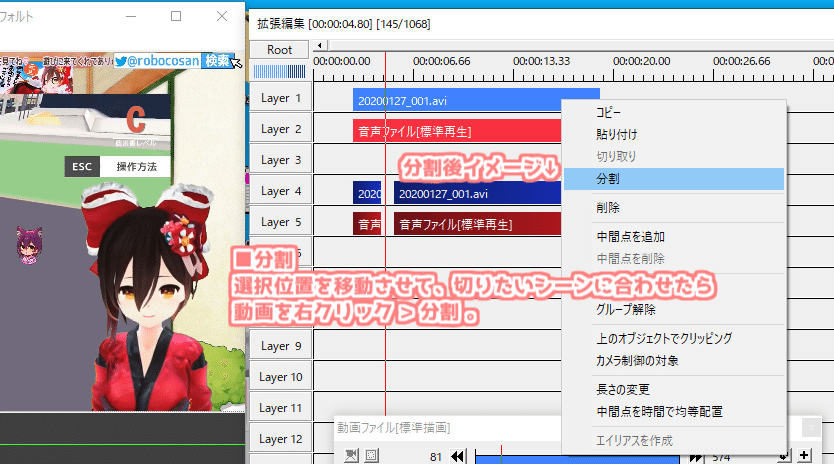The height and width of the screenshot is (464, 834).
Task: Choose Ungroup (グループ解除) menu entry
Action: 626,309
